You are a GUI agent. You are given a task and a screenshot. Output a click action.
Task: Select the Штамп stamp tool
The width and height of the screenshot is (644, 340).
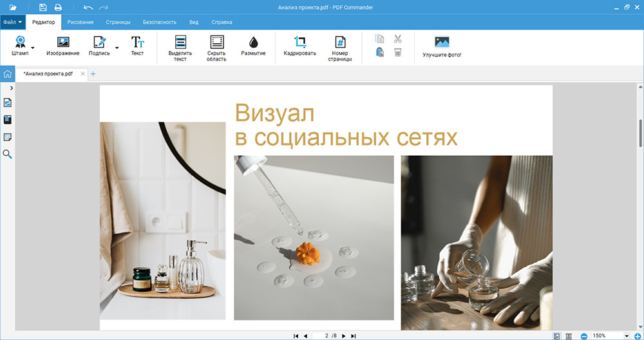click(x=20, y=45)
